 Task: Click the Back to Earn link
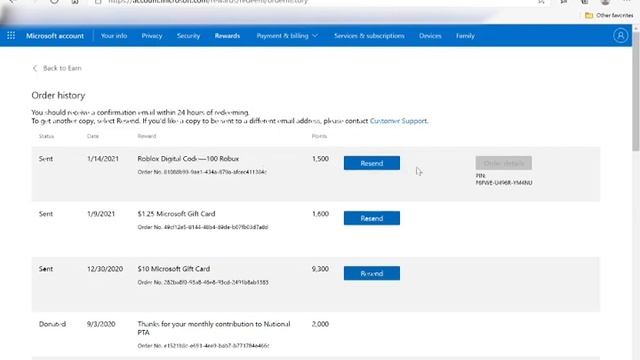pos(62,68)
